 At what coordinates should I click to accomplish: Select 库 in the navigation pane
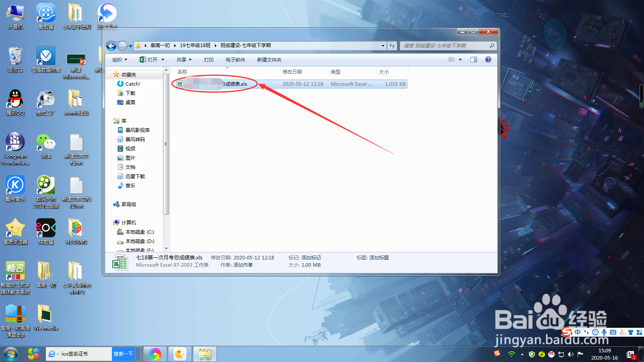coord(120,121)
